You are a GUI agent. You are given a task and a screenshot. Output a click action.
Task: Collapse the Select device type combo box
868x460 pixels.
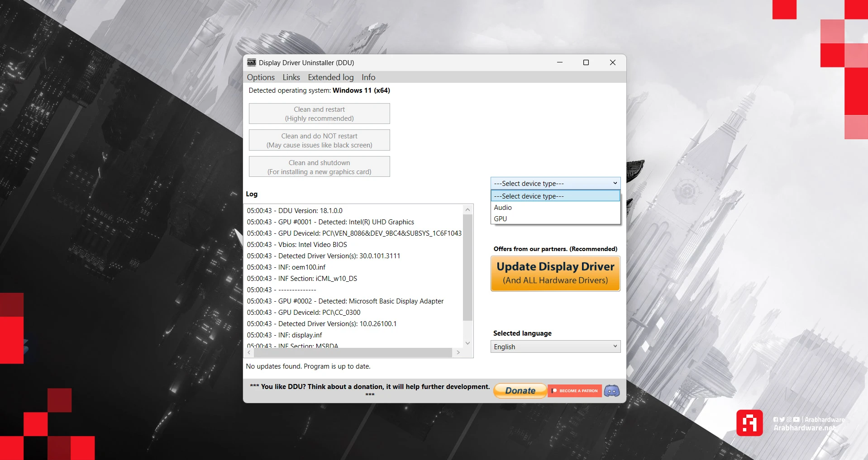pos(555,183)
